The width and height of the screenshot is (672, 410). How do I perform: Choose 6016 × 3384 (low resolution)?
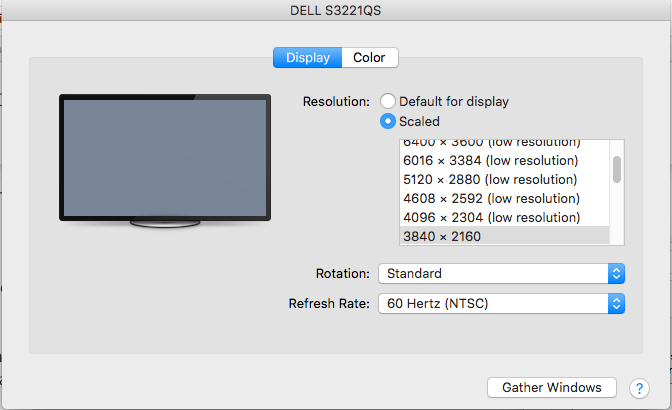504,161
